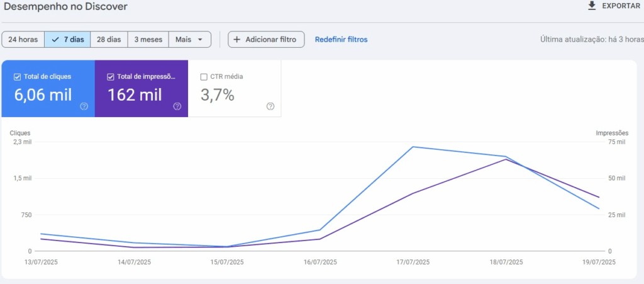Open help icon on Total de cliques card

coord(84,106)
